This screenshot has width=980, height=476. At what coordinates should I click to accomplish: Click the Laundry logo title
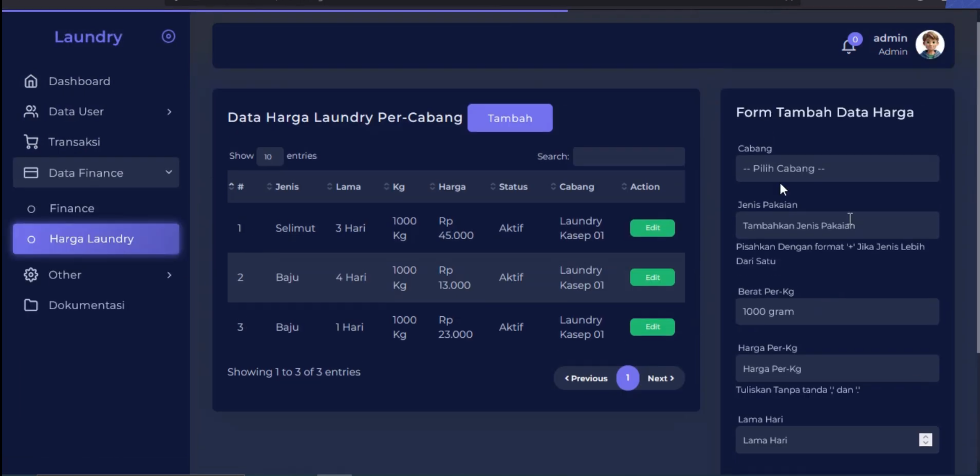[x=88, y=37]
